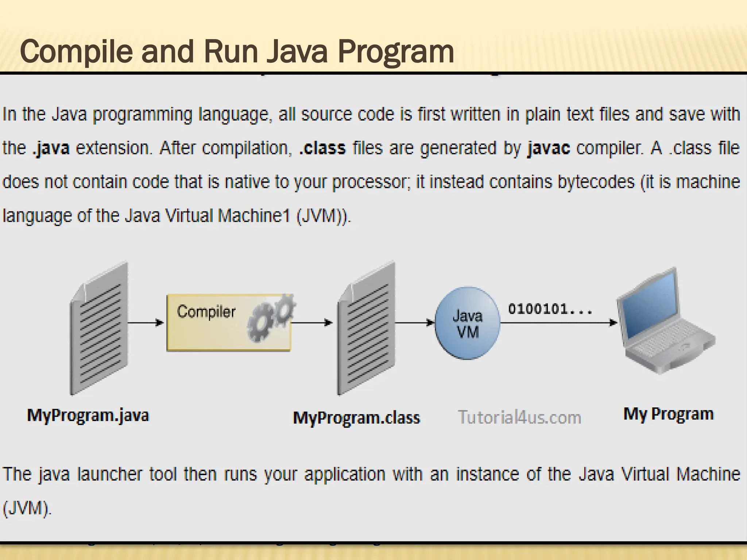This screenshot has width=747, height=560.
Task: Click '(JVM).' at the end of bottom paragraph
Action: pos(27,508)
